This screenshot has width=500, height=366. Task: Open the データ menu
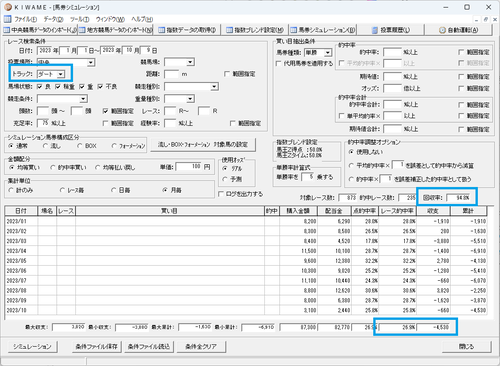pyautogui.click(x=53, y=19)
